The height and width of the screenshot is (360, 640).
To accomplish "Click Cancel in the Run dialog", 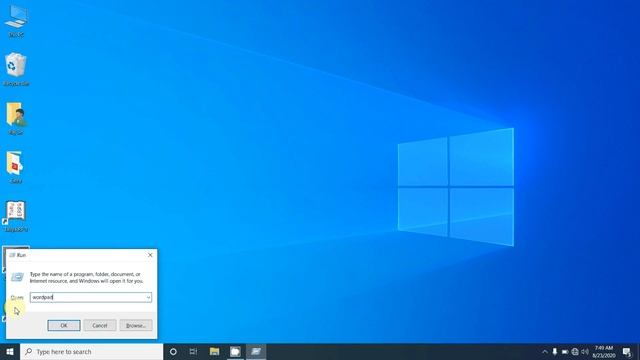I will [100, 325].
